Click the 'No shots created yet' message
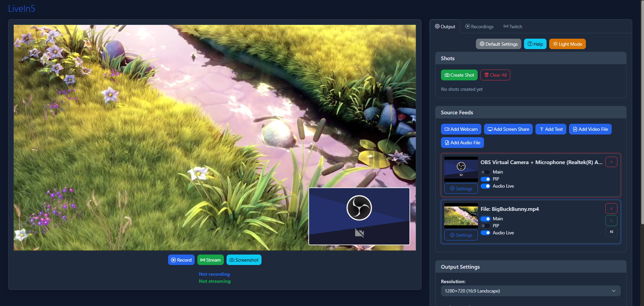 point(462,89)
